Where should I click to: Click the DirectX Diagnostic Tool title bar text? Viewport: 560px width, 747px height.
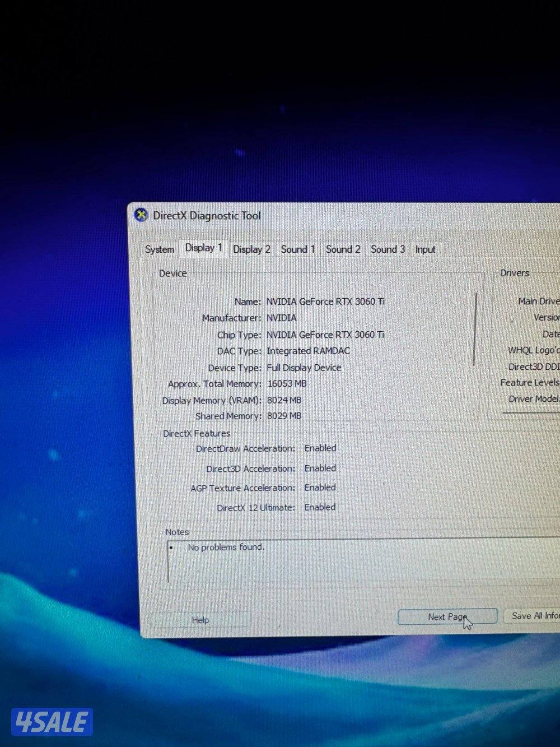point(207,216)
